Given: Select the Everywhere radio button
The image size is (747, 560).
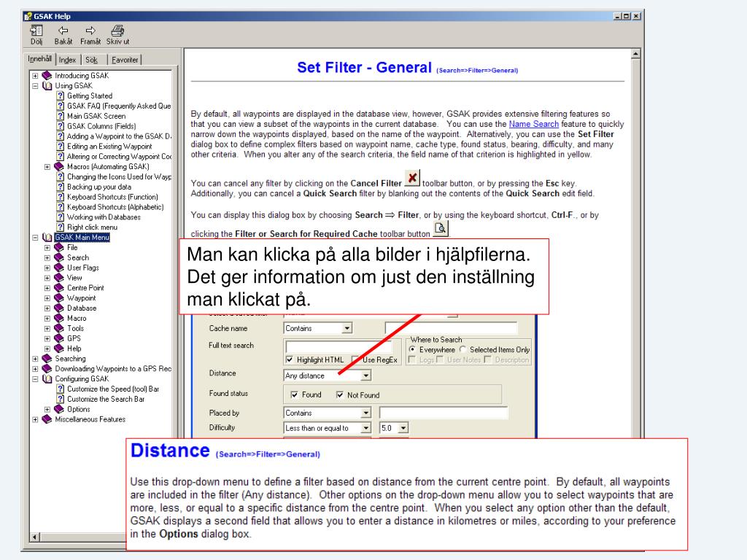Looking at the screenshot, I should tap(413, 349).
